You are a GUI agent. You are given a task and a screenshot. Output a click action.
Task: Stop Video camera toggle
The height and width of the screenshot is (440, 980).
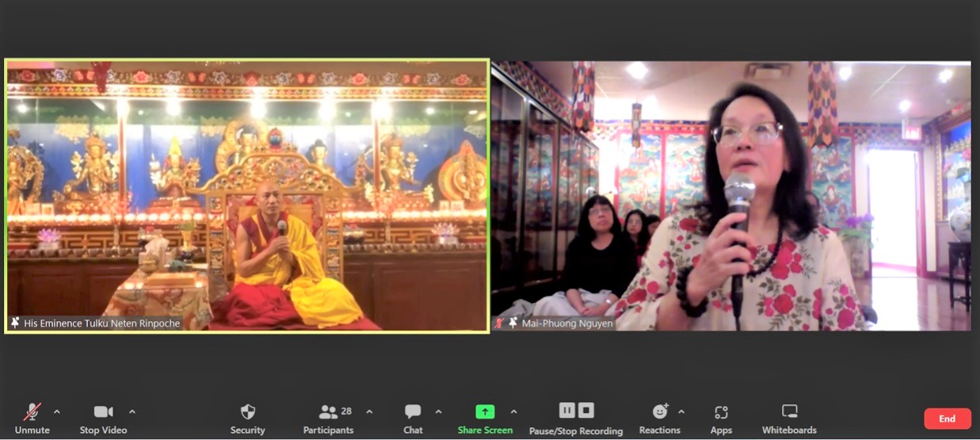pyautogui.click(x=103, y=412)
